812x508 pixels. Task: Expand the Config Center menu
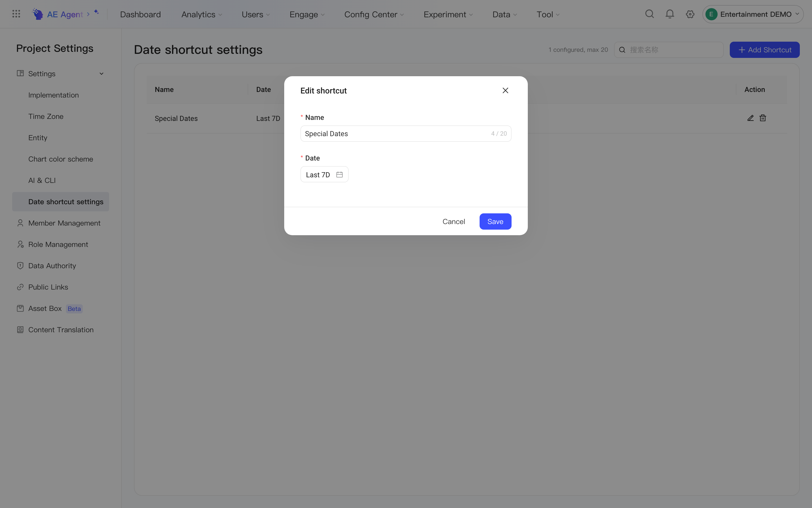pos(374,14)
